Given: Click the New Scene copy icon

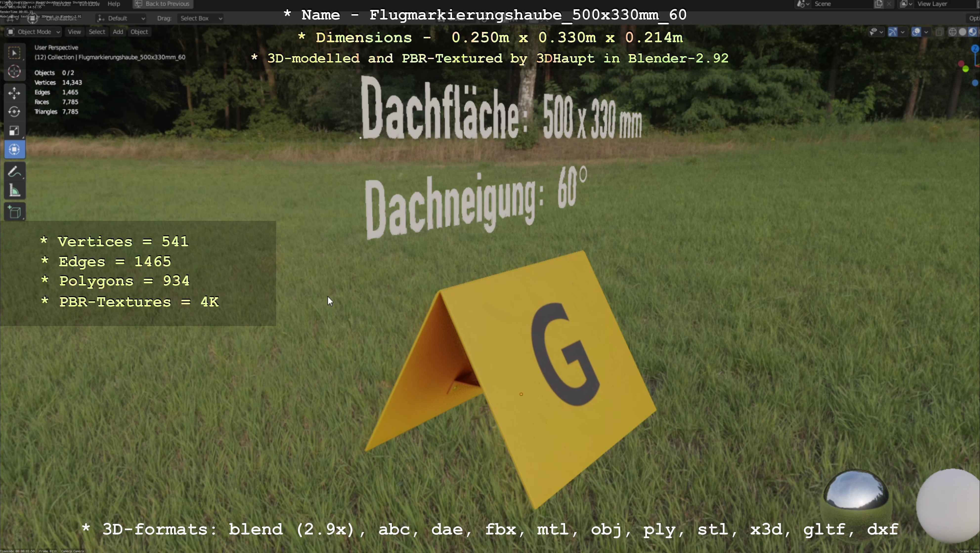Looking at the screenshot, I should point(878,4).
